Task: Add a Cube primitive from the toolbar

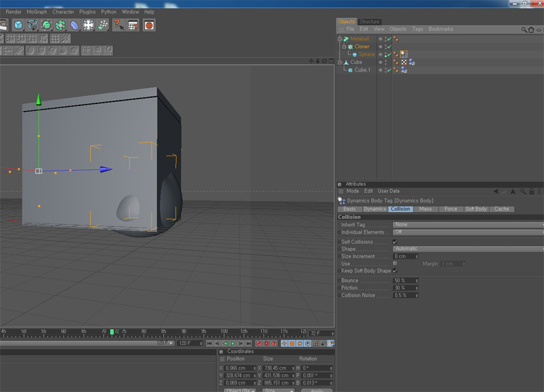Action: pos(18,25)
